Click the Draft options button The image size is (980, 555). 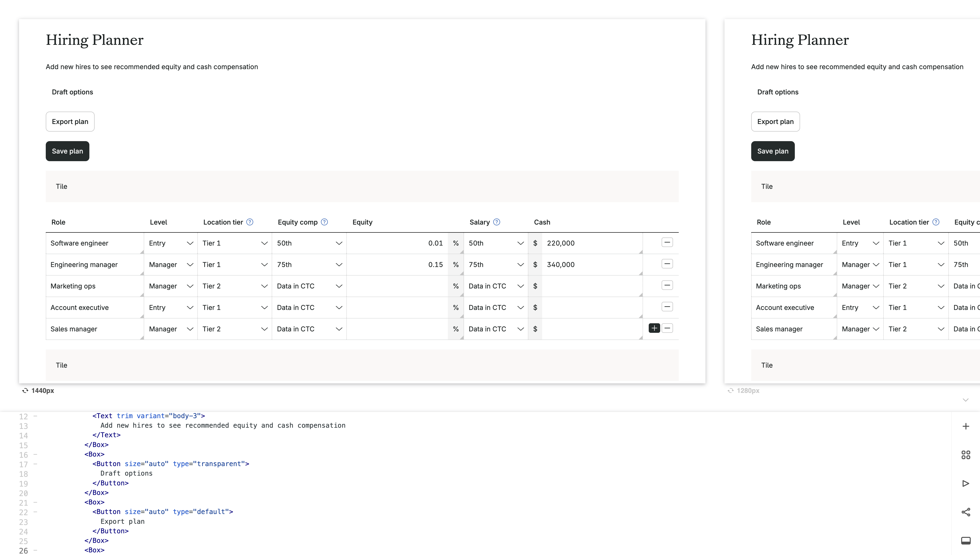coord(72,92)
